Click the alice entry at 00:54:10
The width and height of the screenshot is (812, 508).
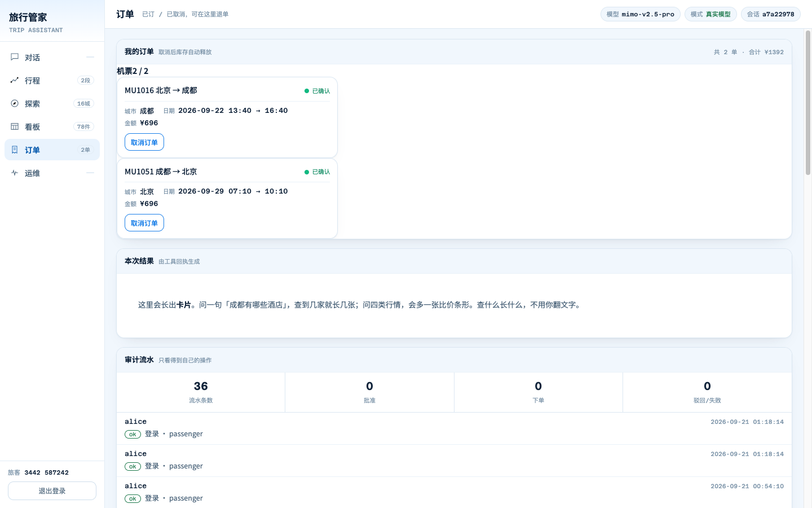click(454, 492)
